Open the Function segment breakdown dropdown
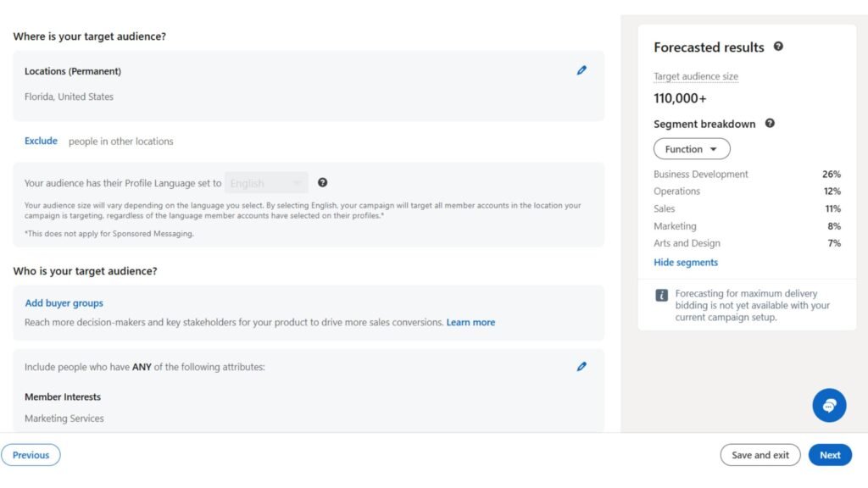Image resolution: width=868 pixels, height=488 pixels. [x=692, y=148]
